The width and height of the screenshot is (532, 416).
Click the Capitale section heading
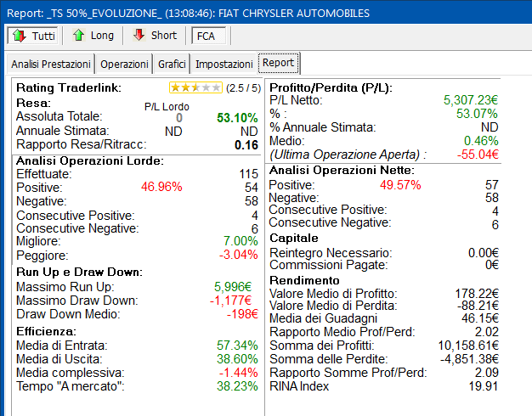[294, 238]
